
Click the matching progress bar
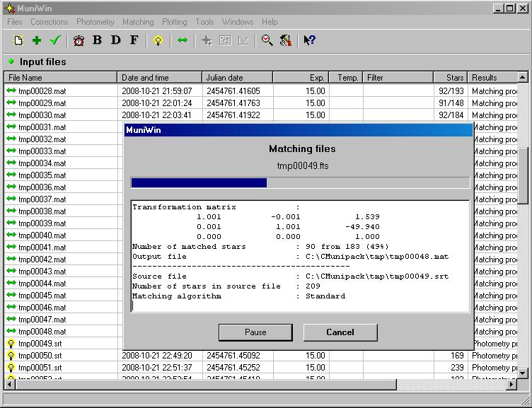(300, 182)
